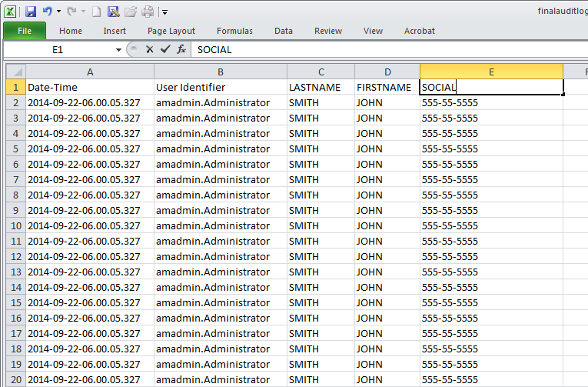Screen dimensions: 588x387
Task: Select row 1 header
Action: pyautogui.click(x=15, y=87)
